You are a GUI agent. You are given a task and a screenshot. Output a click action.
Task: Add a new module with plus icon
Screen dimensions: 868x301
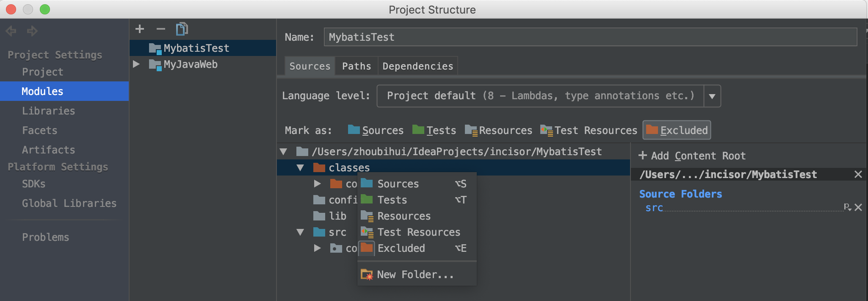pyautogui.click(x=140, y=29)
